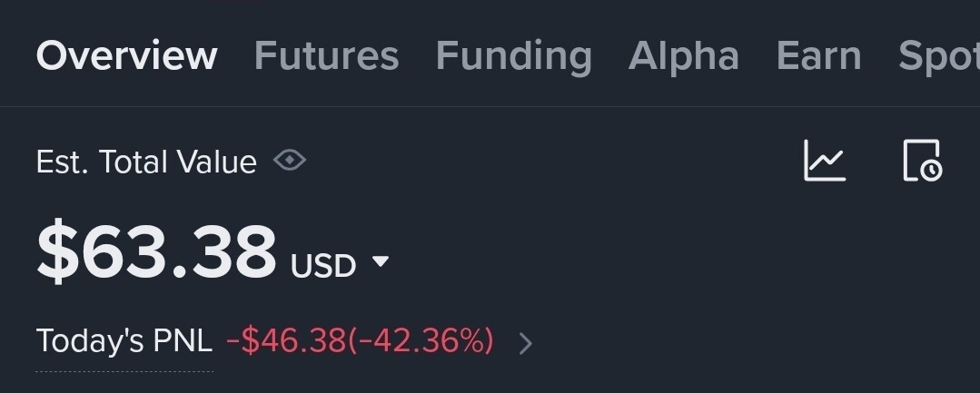Go to the Alpha tab

684,56
